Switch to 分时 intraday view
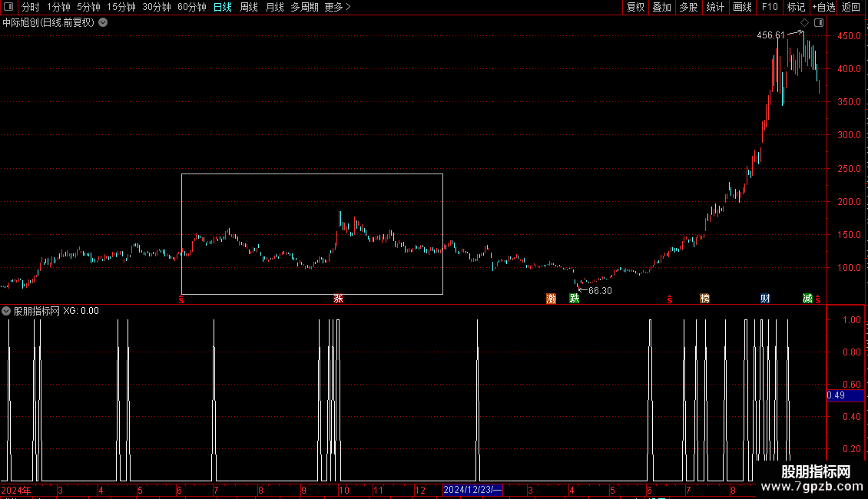The height and width of the screenshot is (499, 868). (x=31, y=7)
